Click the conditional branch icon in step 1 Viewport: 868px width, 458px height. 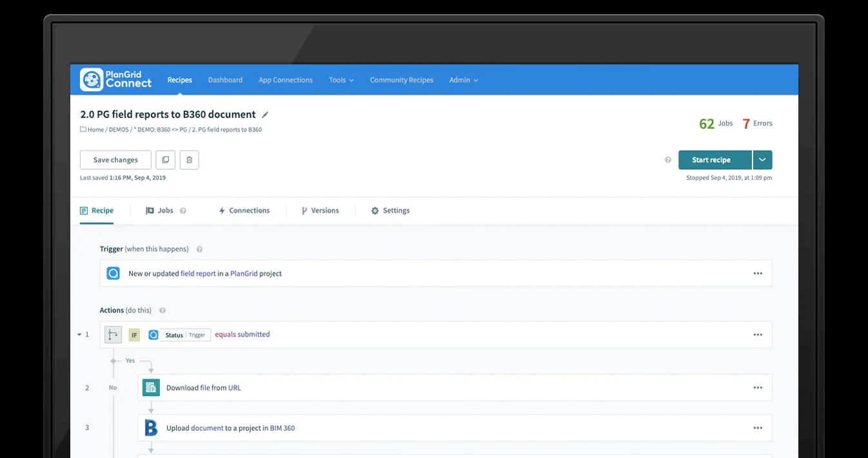point(113,335)
